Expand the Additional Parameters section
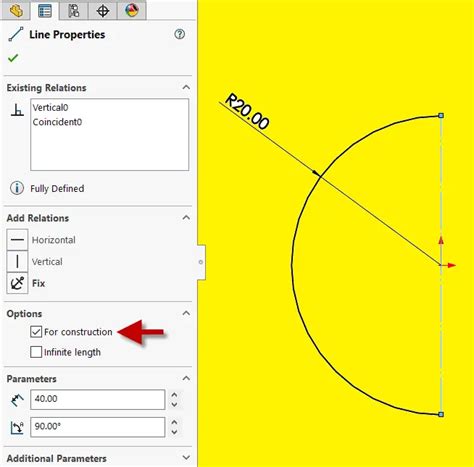 coord(186,458)
